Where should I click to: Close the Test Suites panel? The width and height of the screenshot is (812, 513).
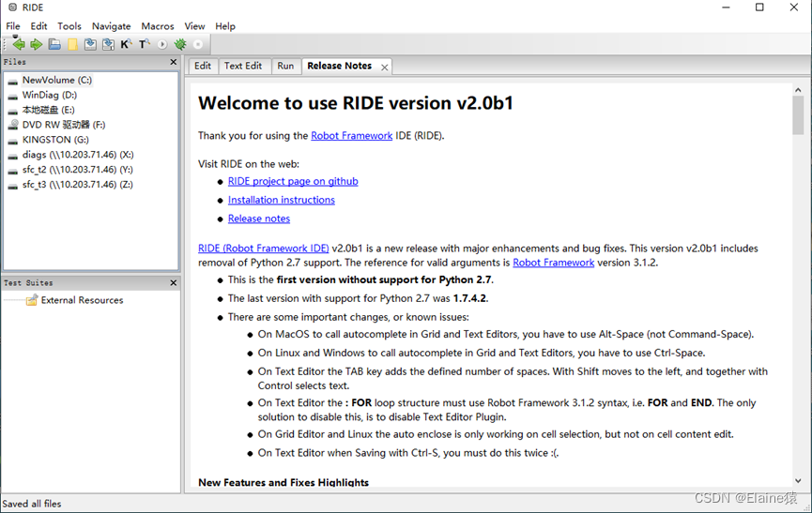174,283
